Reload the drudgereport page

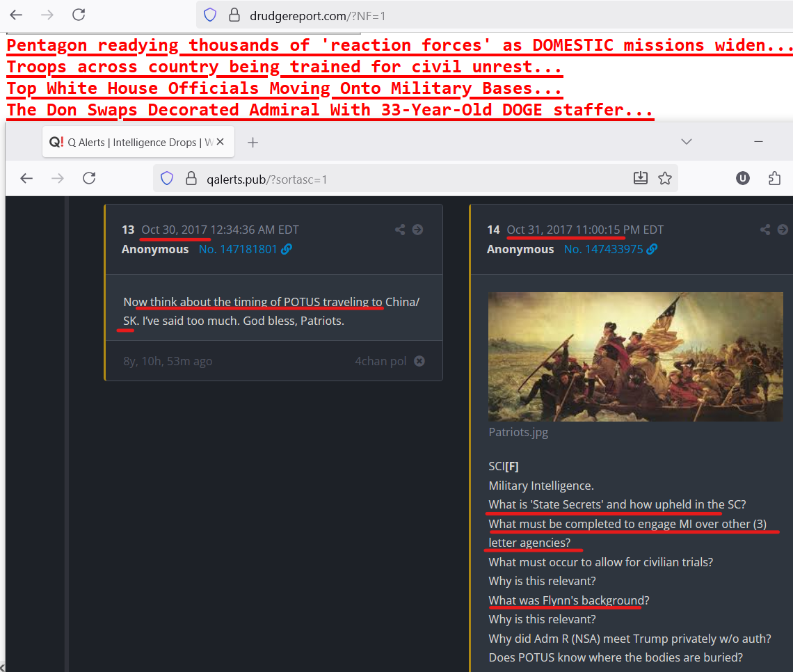[x=79, y=15]
